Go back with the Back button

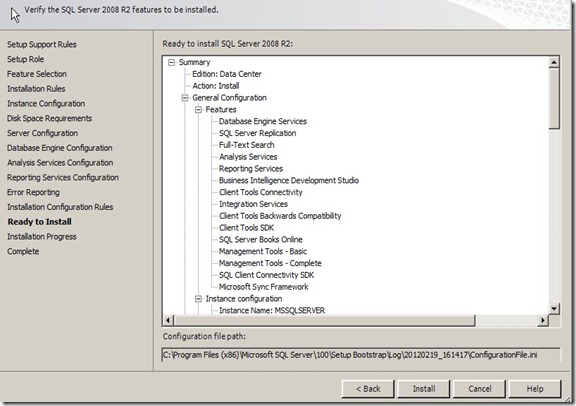tap(368, 389)
